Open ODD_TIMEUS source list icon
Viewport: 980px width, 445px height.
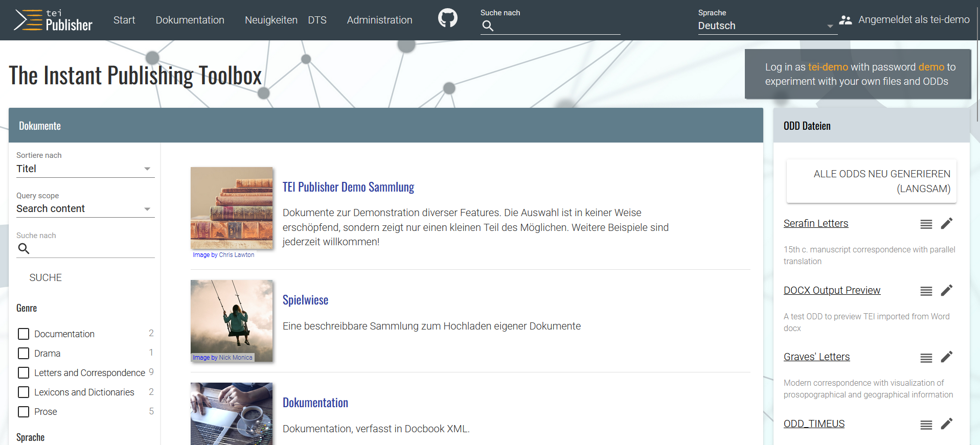tap(926, 425)
